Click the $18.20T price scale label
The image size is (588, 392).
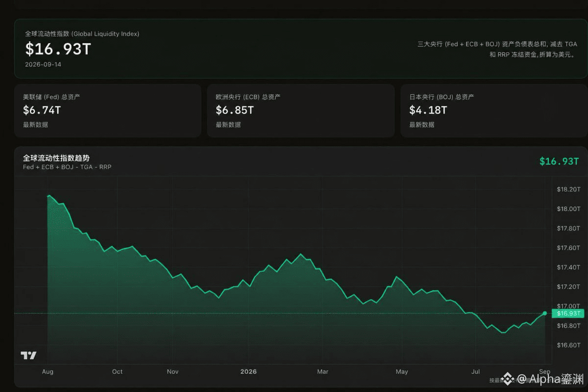(x=568, y=190)
